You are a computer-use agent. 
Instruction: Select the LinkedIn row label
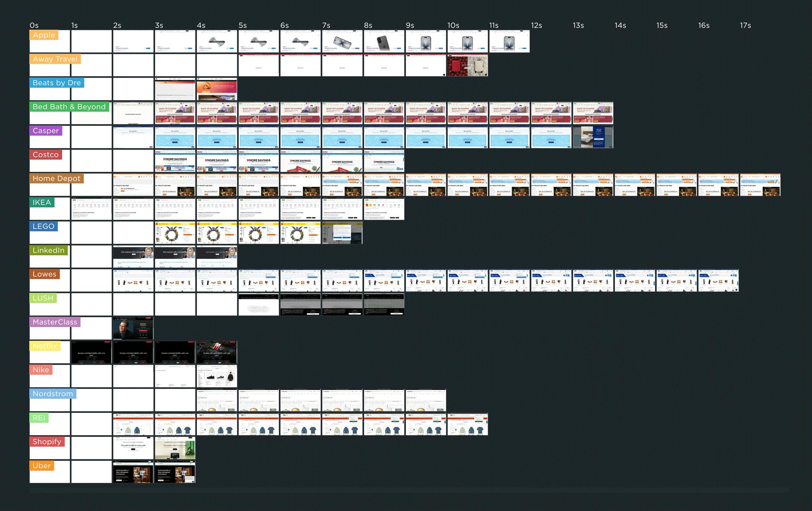[x=48, y=250]
